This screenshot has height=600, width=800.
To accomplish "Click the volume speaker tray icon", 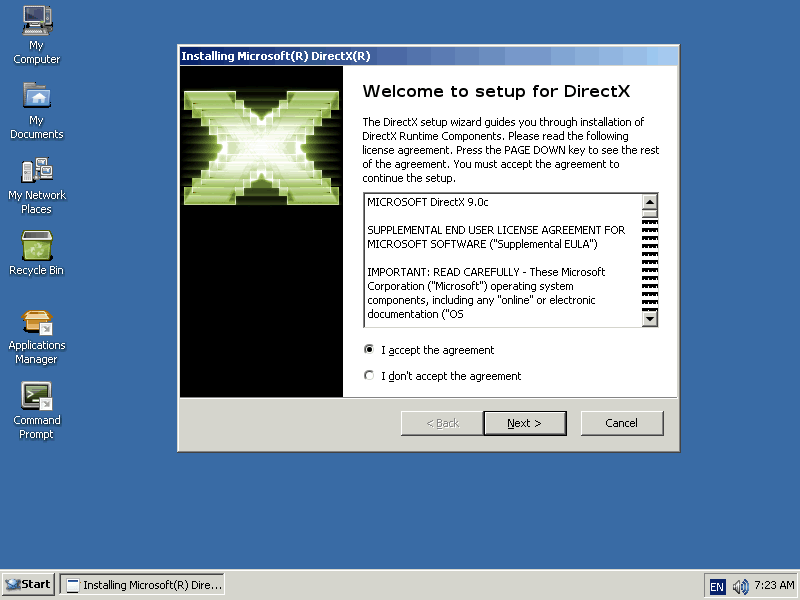I will tap(740, 586).
